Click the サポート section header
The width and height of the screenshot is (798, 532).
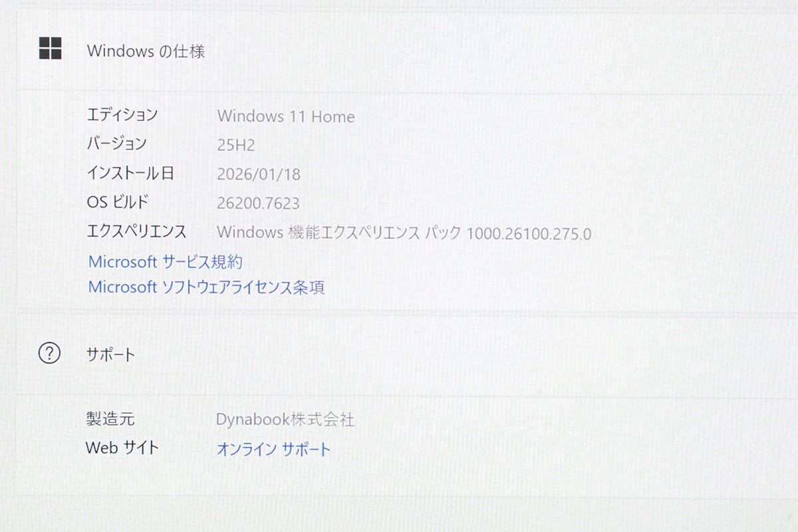point(111,354)
